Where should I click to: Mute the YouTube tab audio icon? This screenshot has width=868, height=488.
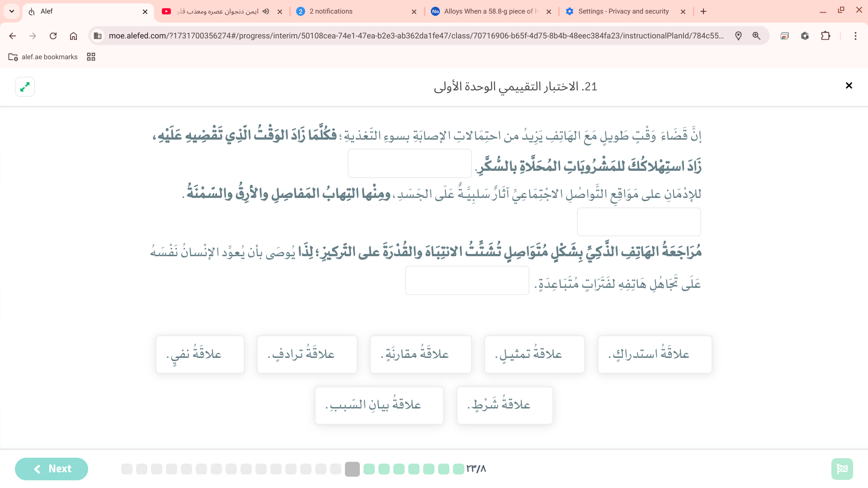[x=266, y=12]
